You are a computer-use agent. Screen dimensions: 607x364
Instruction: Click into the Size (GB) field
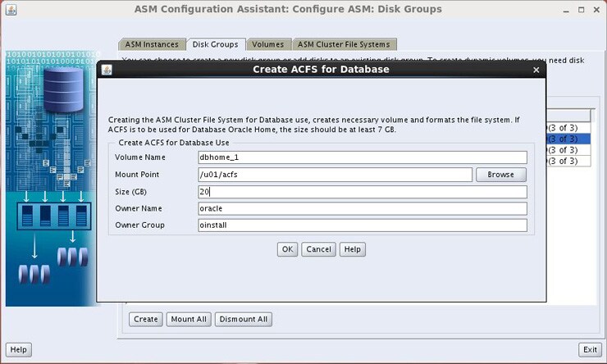[362, 192]
